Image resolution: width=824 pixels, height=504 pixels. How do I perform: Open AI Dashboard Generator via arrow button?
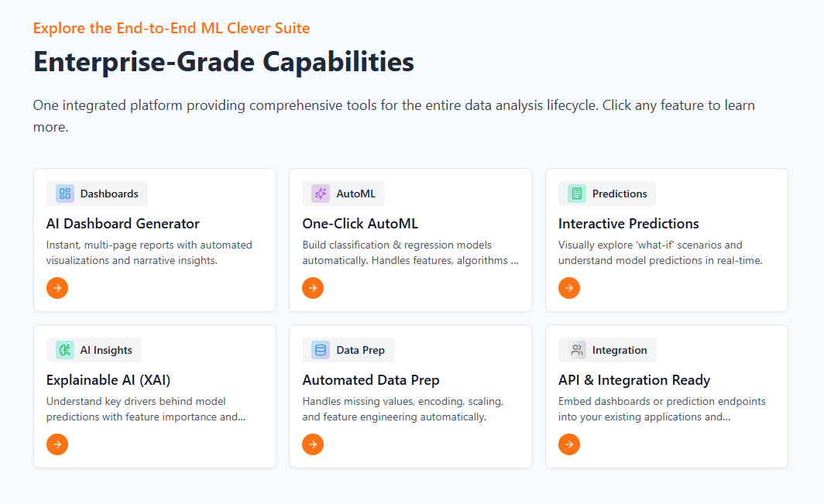[57, 288]
